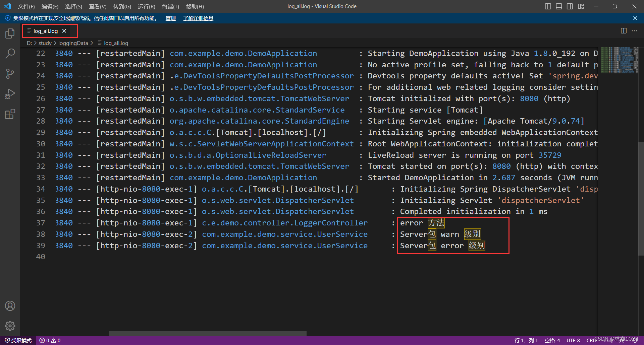
Task: Toggle the primary side bar layout
Action: tap(548, 6)
